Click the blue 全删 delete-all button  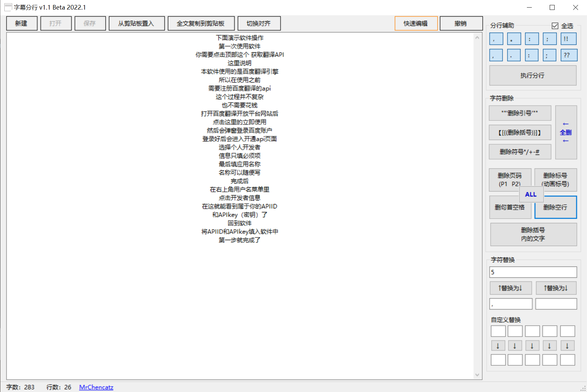[566, 132]
